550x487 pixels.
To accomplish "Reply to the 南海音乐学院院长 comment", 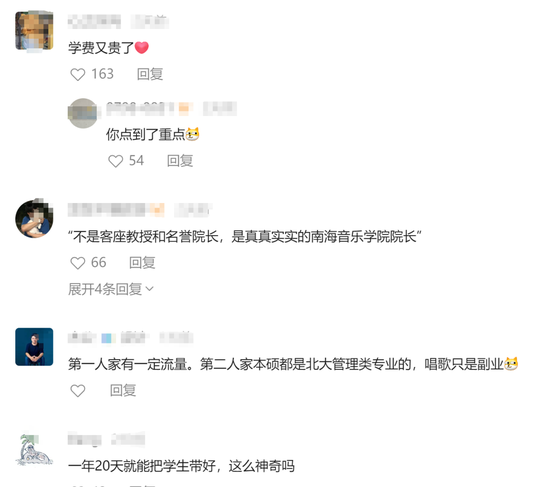I will coord(142,263).
